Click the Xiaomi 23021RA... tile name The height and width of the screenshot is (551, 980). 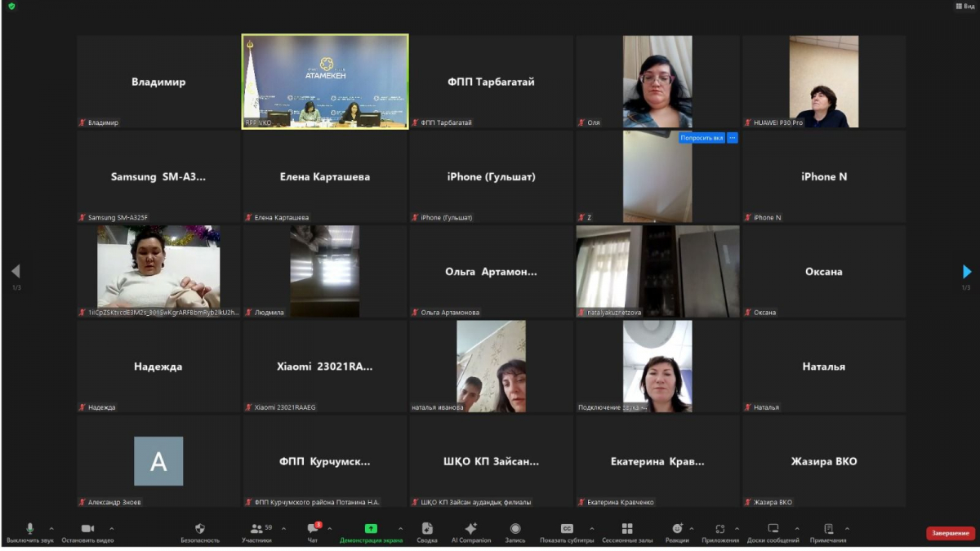(x=325, y=367)
